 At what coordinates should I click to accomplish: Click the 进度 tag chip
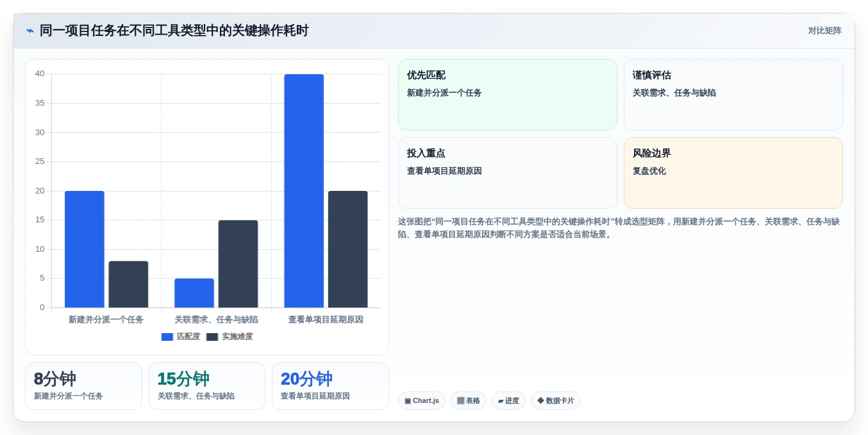tap(508, 401)
